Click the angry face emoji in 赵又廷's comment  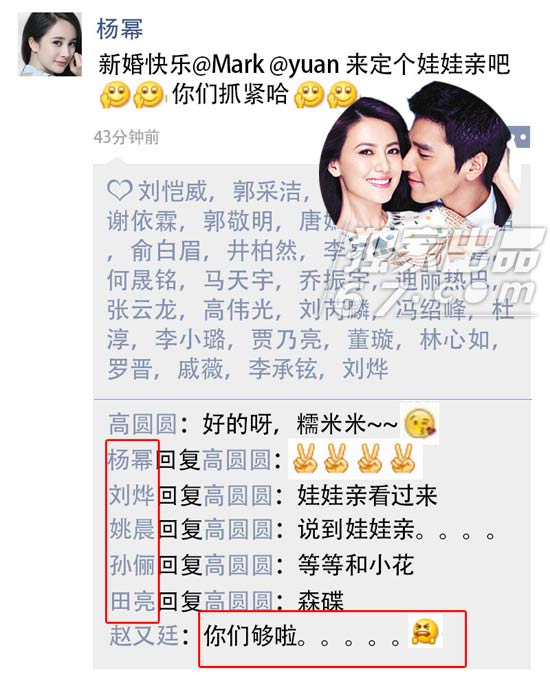(424, 632)
